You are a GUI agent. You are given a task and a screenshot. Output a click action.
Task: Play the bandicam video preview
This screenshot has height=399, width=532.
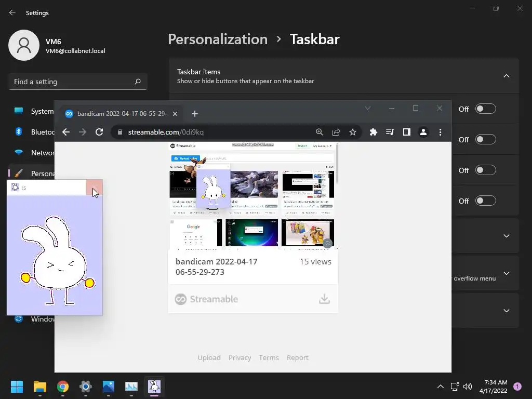point(253,196)
